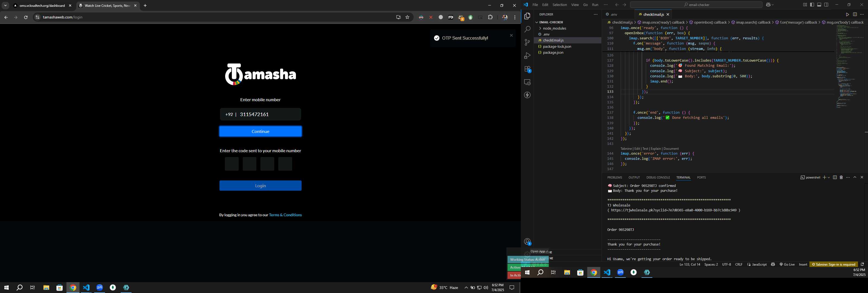Expand node_modules folder in Explorer

554,28
